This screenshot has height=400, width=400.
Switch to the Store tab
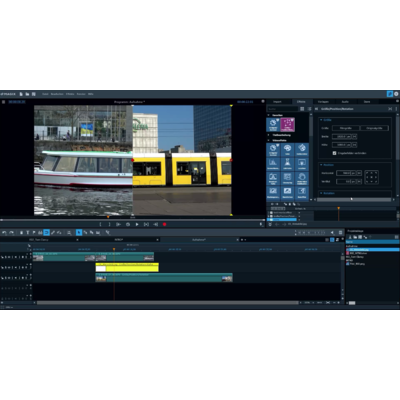(x=367, y=102)
